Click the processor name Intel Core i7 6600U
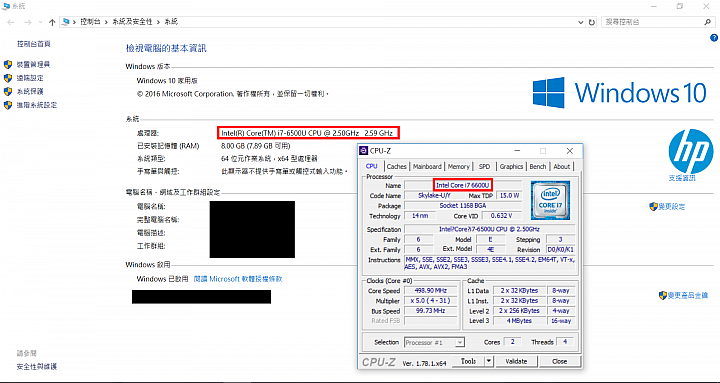720x383 pixels. pos(463,185)
